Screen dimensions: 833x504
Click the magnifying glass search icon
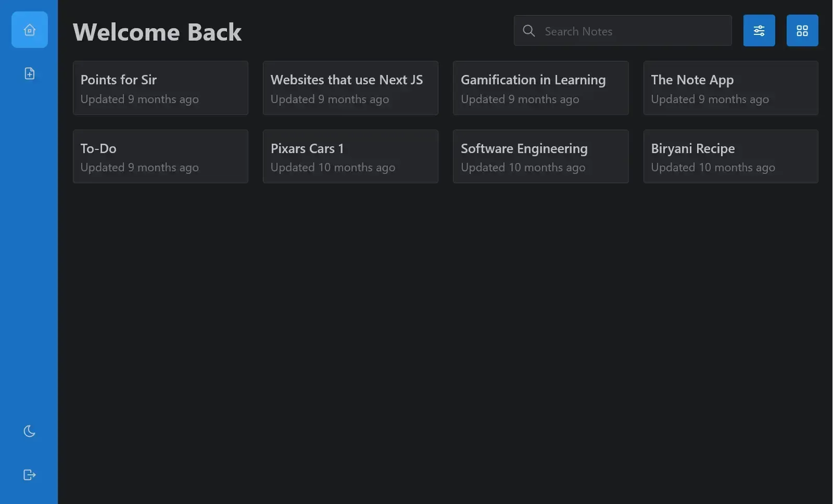pyautogui.click(x=528, y=31)
